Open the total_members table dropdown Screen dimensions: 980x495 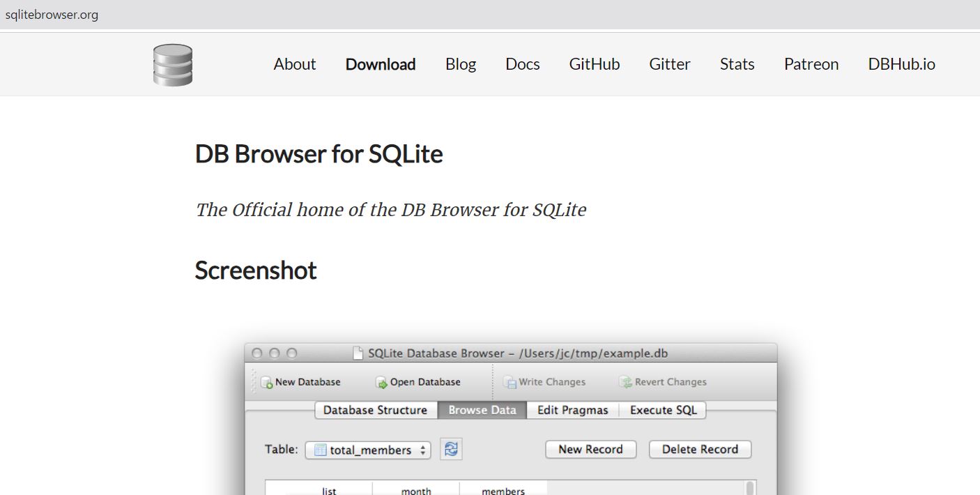pyautogui.click(x=368, y=450)
